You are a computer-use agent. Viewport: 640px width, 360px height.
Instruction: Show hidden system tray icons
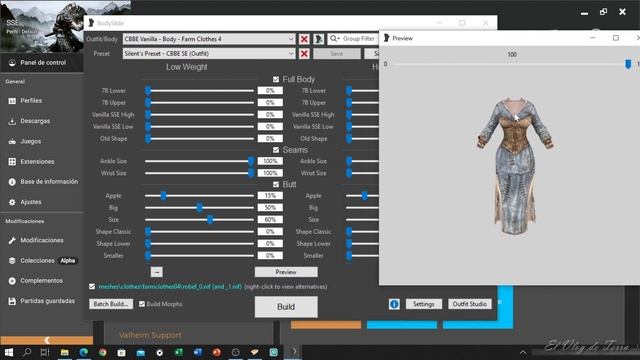[x=523, y=352]
